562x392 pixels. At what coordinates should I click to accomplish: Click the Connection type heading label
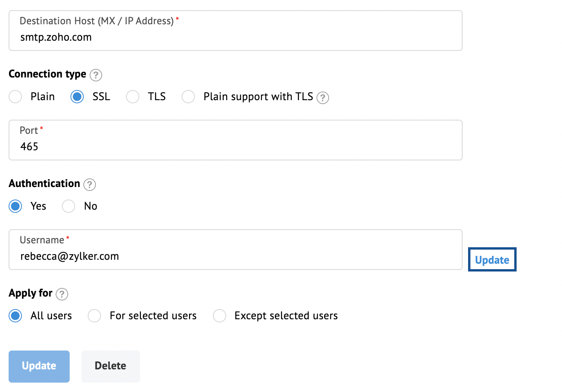pyautogui.click(x=47, y=74)
